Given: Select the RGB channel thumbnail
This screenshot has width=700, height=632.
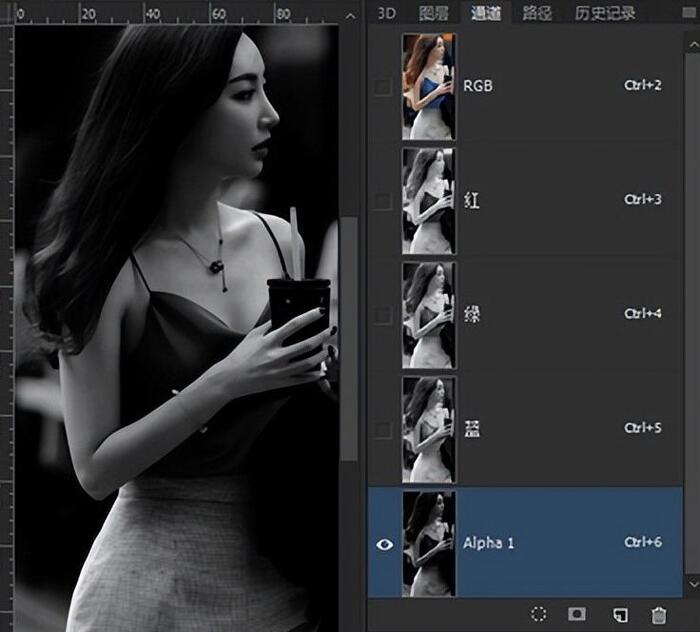Looking at the screenshot, I should pyautogui.click(x=428, y=87).
